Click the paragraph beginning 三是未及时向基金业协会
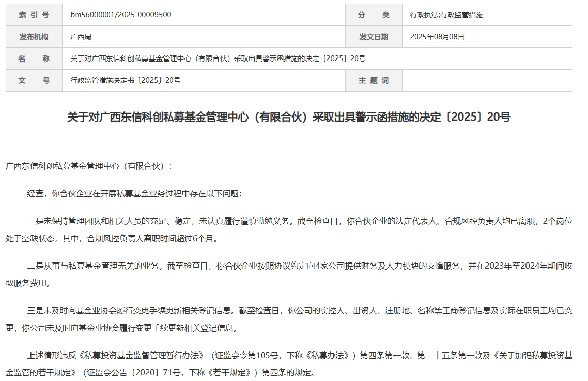The width and height of the screenshot is (588, 381). pyautogui.click(x=289, y=319)
